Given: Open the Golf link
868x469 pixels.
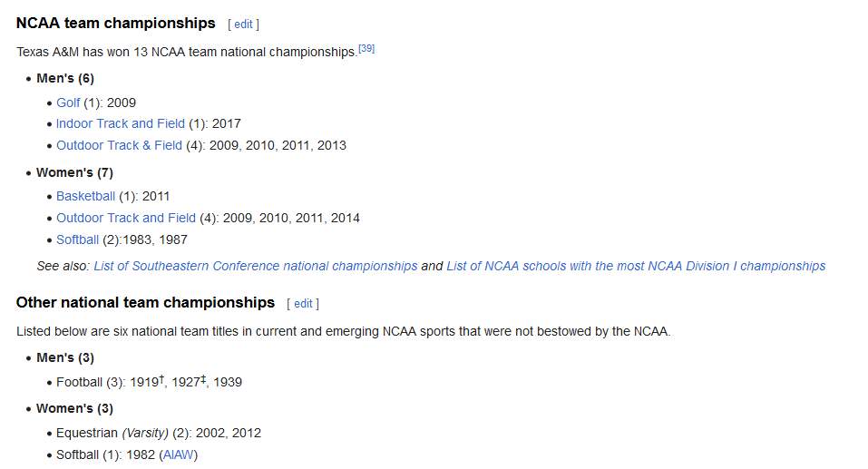Looking at the screenshot, I should [68, 103].
